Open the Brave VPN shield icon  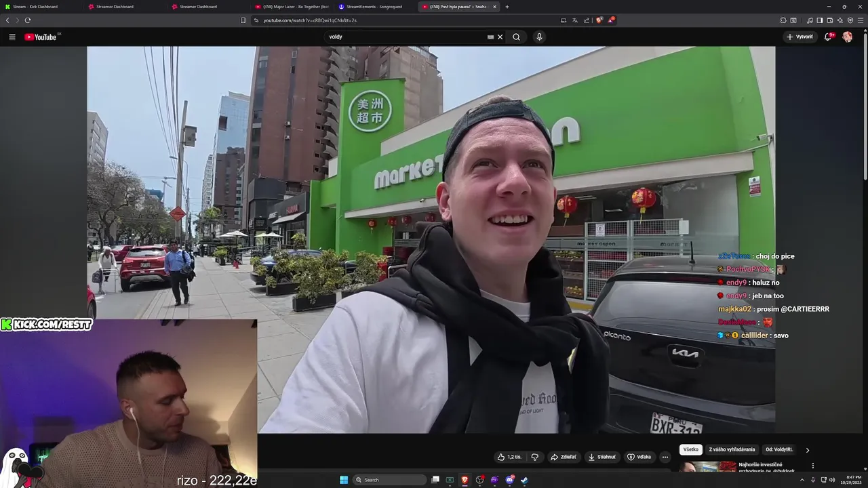(x=850, y=20)
